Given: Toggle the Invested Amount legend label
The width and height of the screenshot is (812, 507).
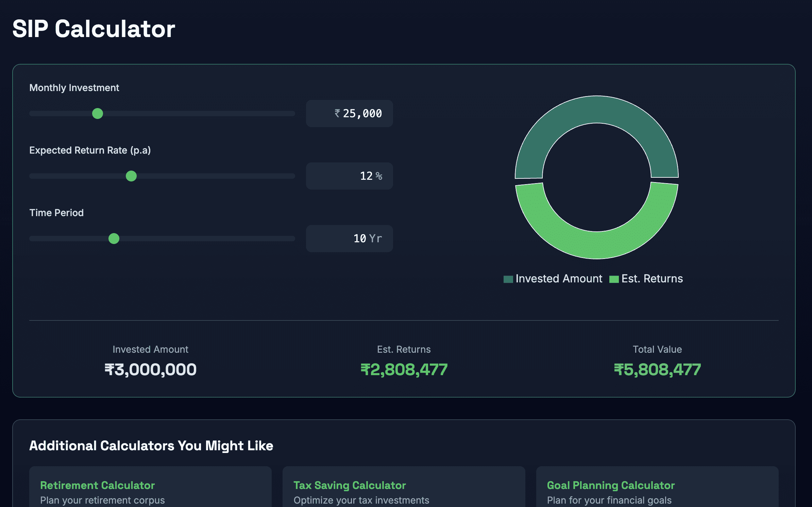Looking at the screenshot, I should (559, 279).
